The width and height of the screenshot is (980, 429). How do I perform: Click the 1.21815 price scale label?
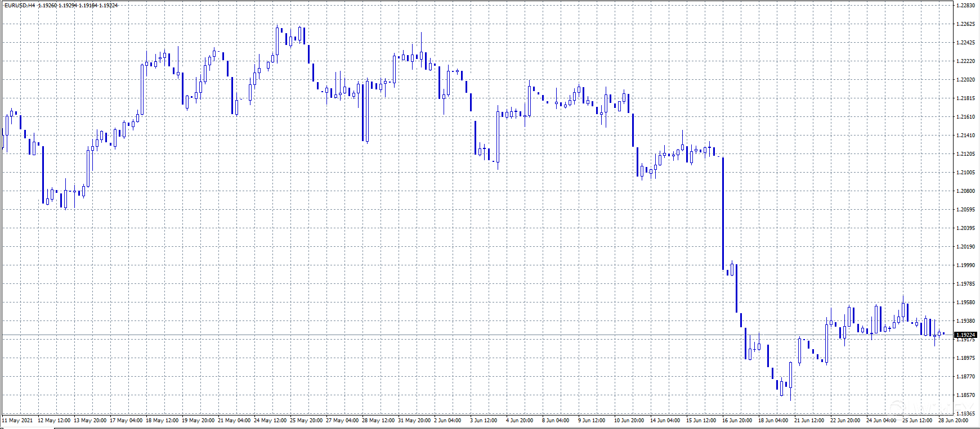coord(965,98)
